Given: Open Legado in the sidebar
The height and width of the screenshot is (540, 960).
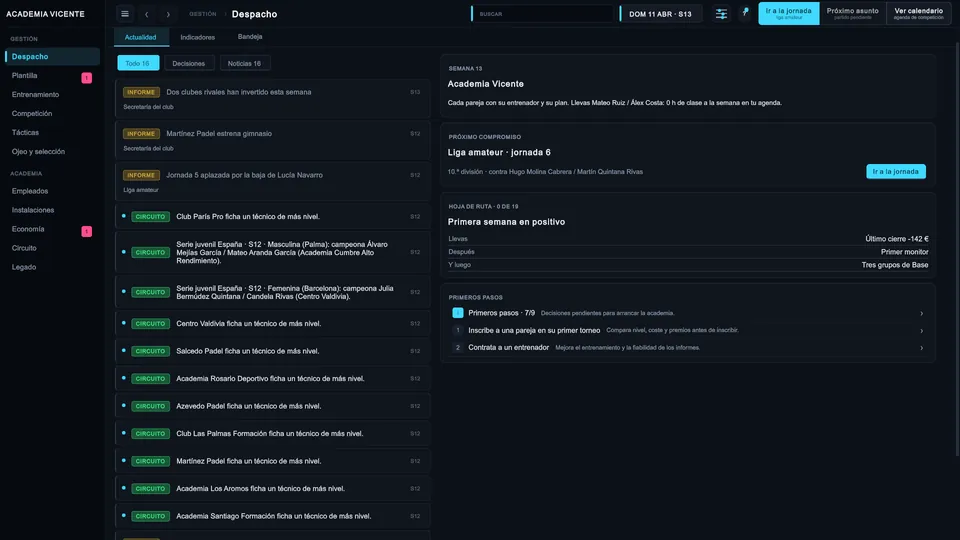Looking at the screenshot, I should 52,267.
